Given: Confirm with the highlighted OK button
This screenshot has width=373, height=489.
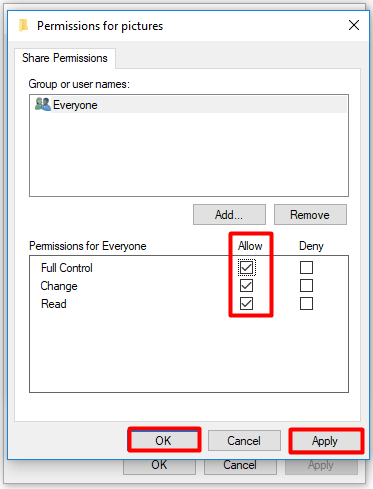Looking at the screenshot, I should [164, 440].
